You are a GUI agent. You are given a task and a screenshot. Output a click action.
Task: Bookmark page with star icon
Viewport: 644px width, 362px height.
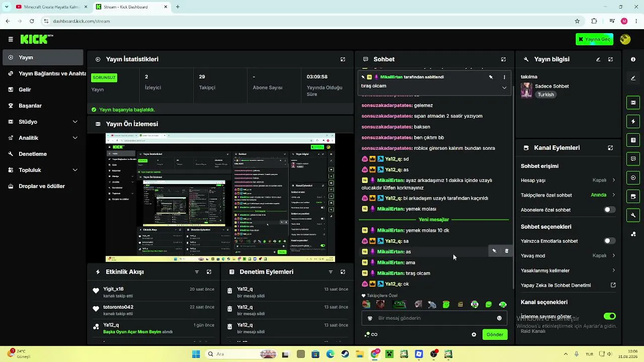click(577, 21)
